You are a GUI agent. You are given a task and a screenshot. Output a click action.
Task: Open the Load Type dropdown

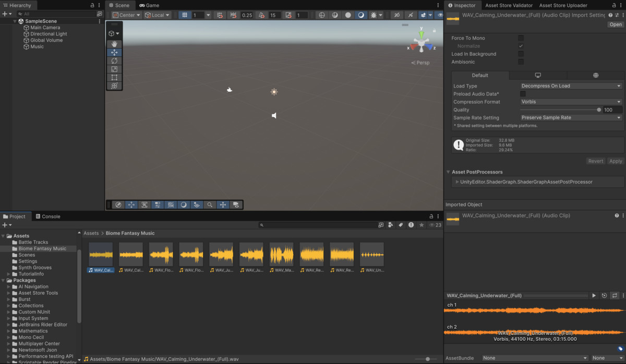click(571, 86)
